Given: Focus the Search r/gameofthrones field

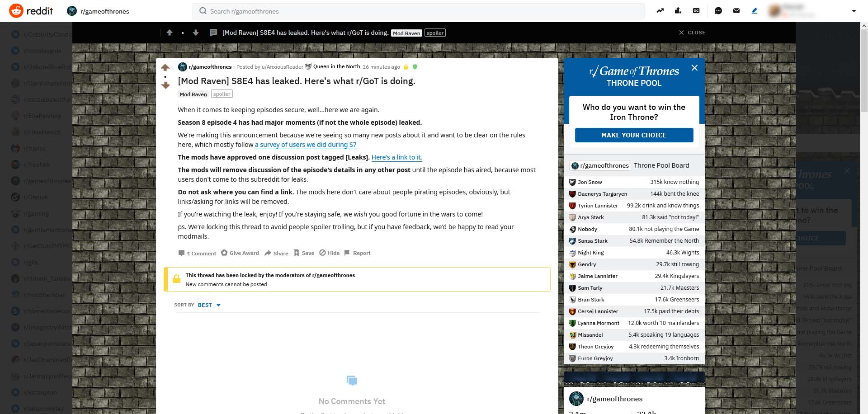Looking at the screenshot, I should (418, 11).
